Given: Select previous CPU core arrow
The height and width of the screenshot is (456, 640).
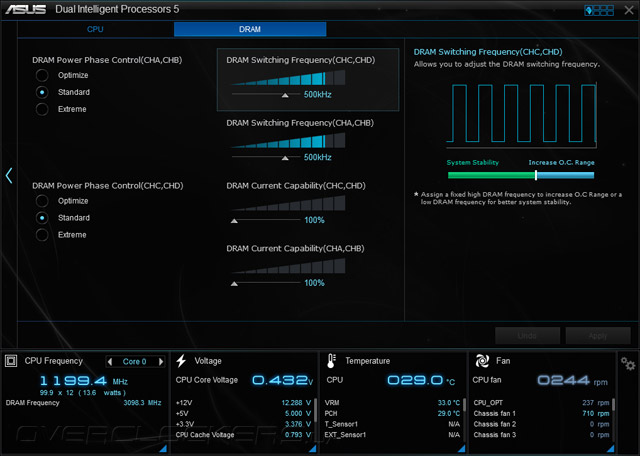Looking at the screenshot, I should pyautogui.click(x=110, y=362).
